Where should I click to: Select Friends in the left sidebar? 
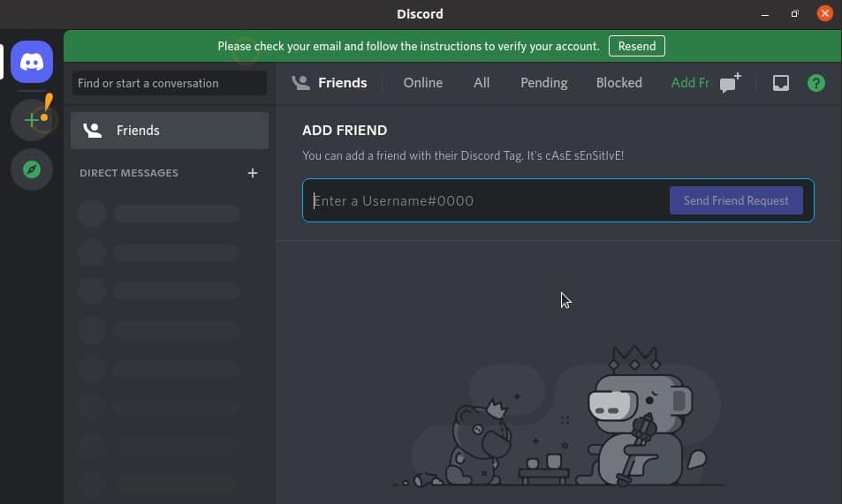pos(170,131)
